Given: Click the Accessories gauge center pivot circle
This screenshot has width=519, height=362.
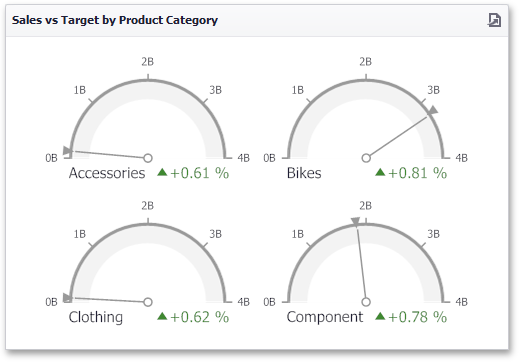Looking at the screenshot, I should tap(148, 158).
